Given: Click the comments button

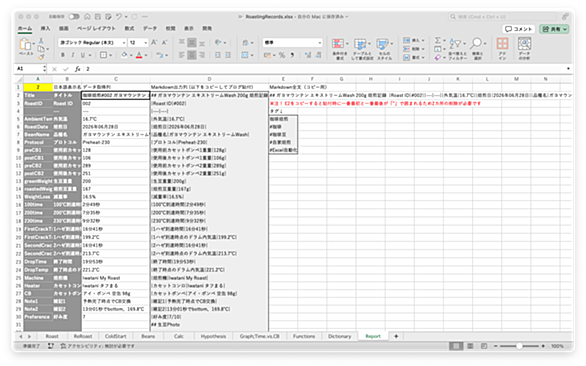Looking at the screenshot, I should (519, 29).
